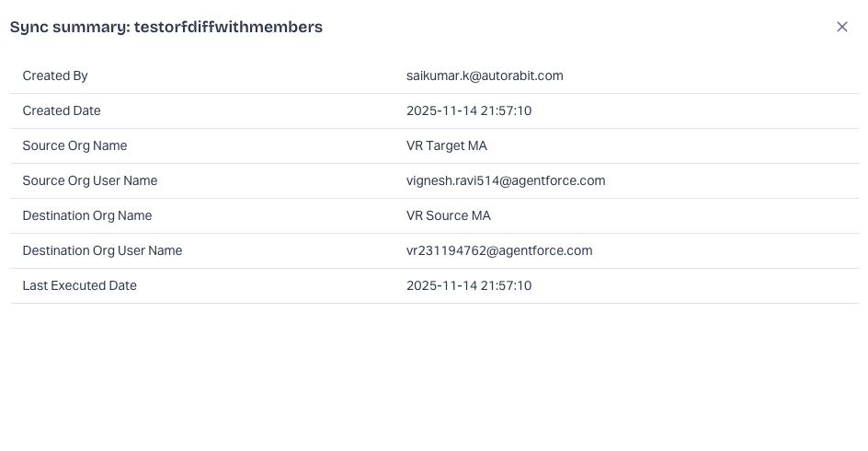
Task: Click the Source Org Name label
Action: point(74,145)
